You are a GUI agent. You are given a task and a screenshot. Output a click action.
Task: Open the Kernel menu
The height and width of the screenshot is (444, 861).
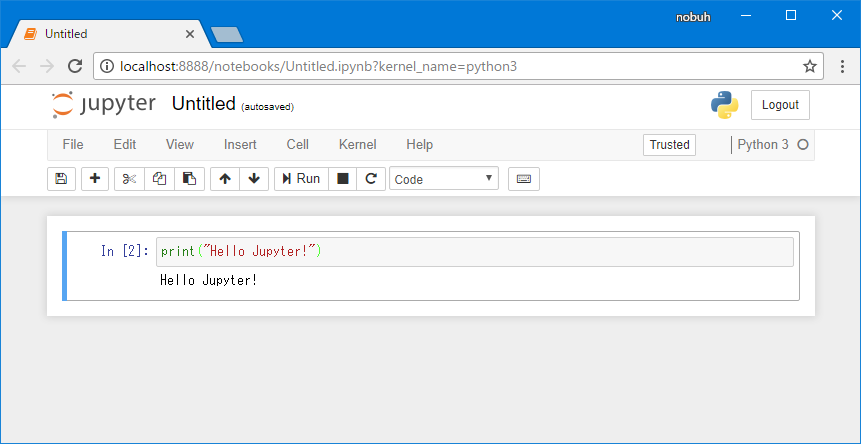click(x=357, y=145)
